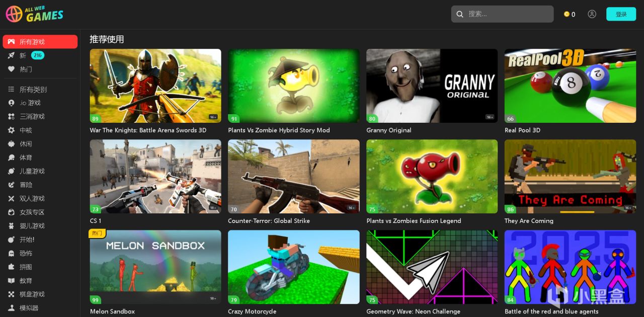Click the 登录 button

point(621,14)
